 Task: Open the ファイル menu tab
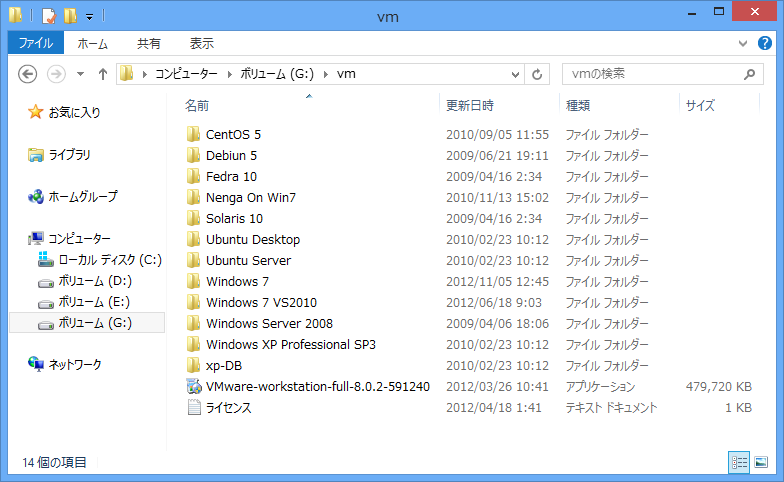(x=35, y=43)
